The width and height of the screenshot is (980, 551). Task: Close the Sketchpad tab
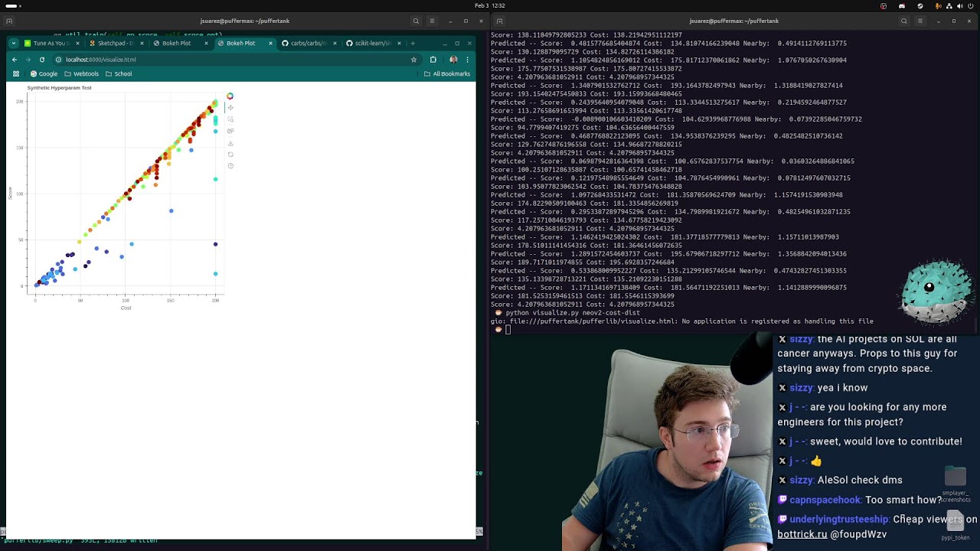(x=142, y=43)
